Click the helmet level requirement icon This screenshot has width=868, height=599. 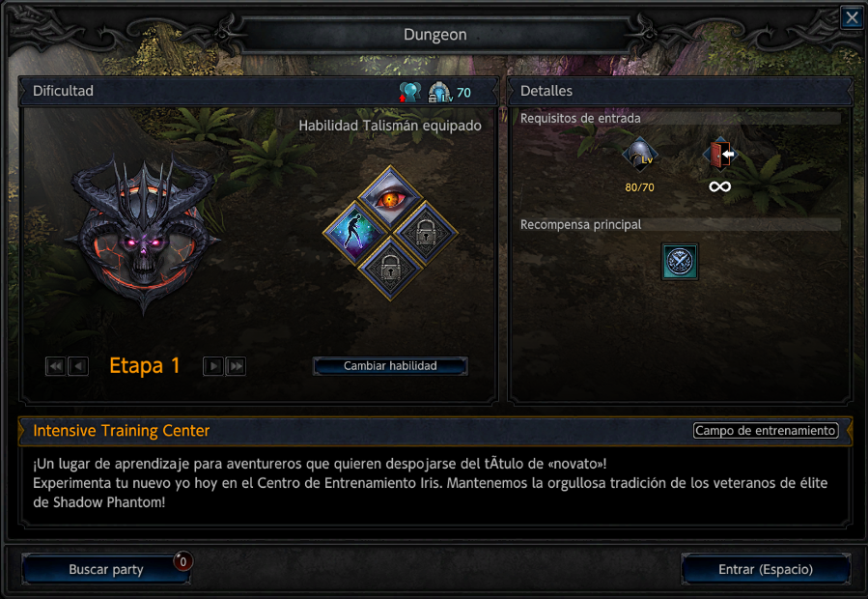(640, 155)
